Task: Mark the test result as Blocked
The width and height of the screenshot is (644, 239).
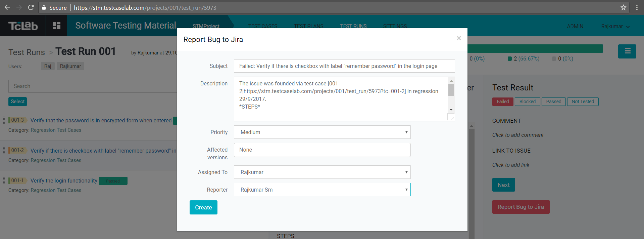Action: coord(528,102)
